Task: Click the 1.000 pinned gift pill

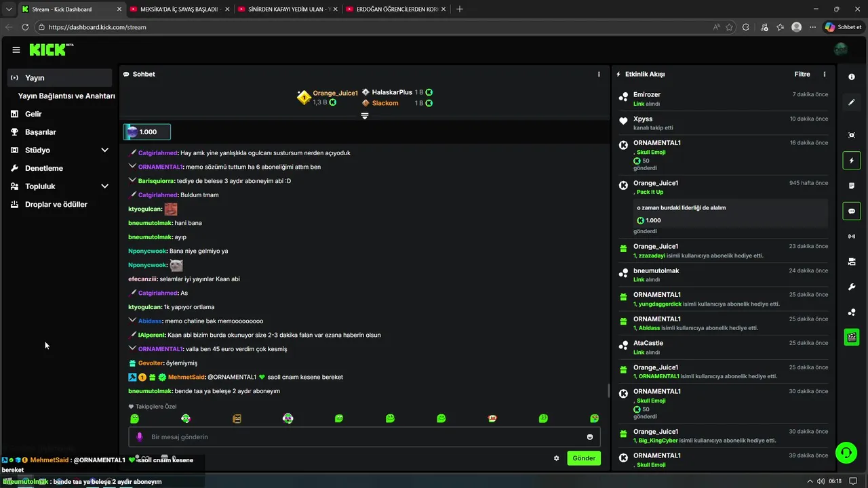Action: pos(146,131)
